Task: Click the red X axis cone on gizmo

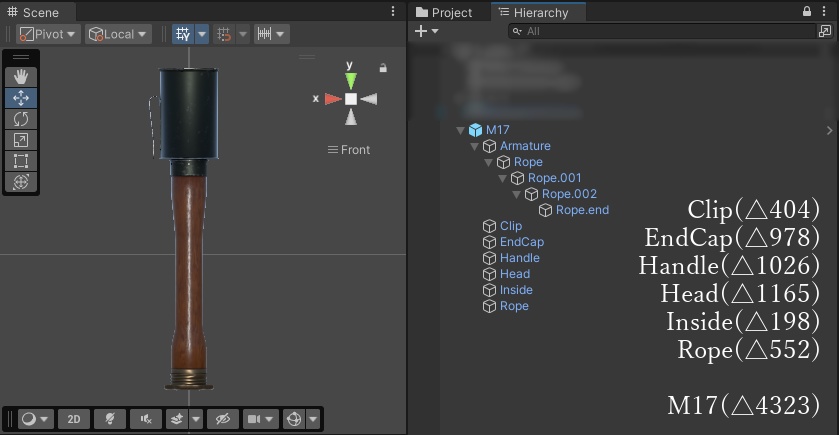Action: [332, 99]
